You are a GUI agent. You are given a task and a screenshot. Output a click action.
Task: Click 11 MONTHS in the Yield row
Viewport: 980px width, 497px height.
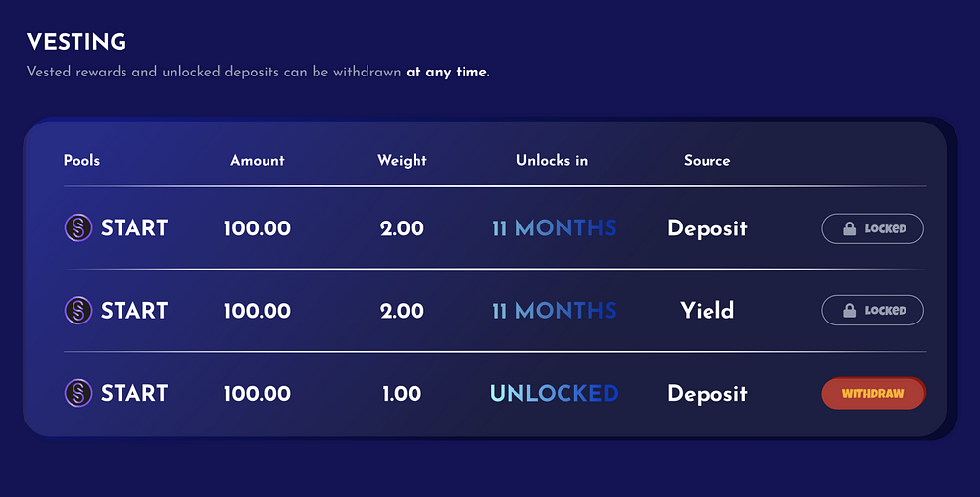tap(555, 311)
